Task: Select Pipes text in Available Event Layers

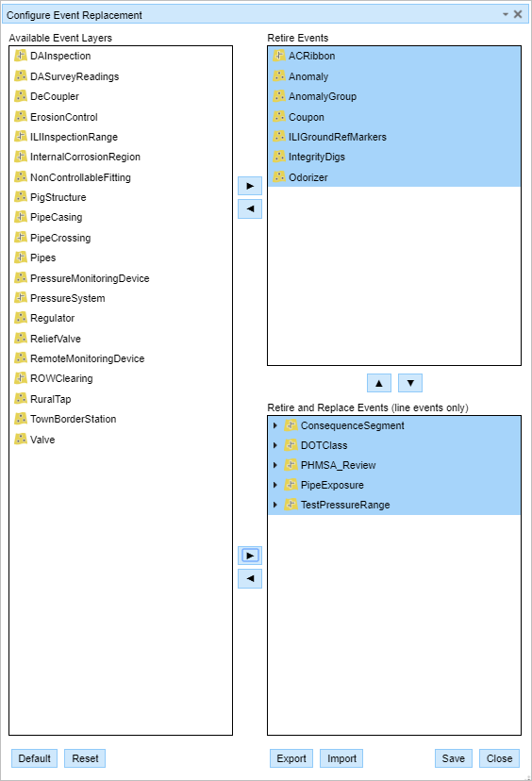Action: tap(42, 258)
